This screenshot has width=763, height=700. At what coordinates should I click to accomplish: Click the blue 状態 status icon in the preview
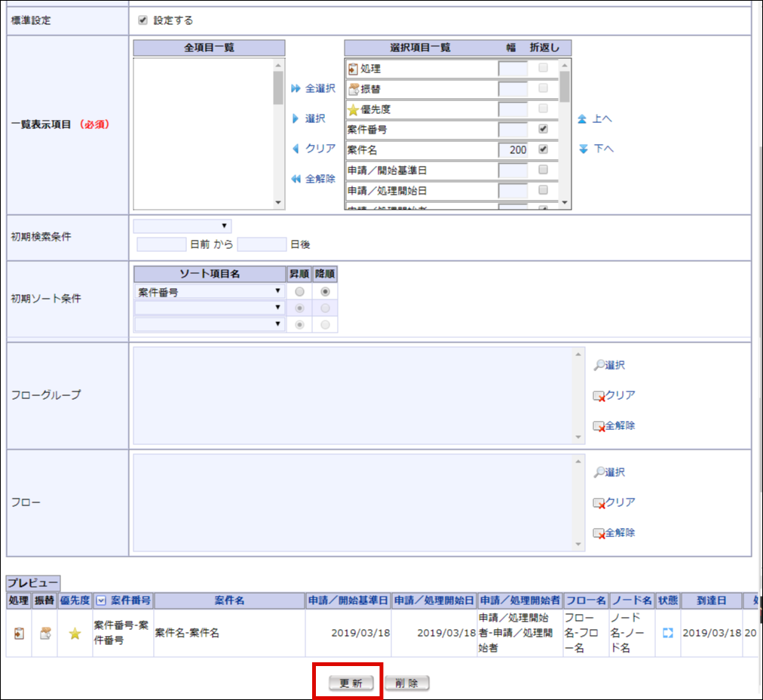point(668,634)
